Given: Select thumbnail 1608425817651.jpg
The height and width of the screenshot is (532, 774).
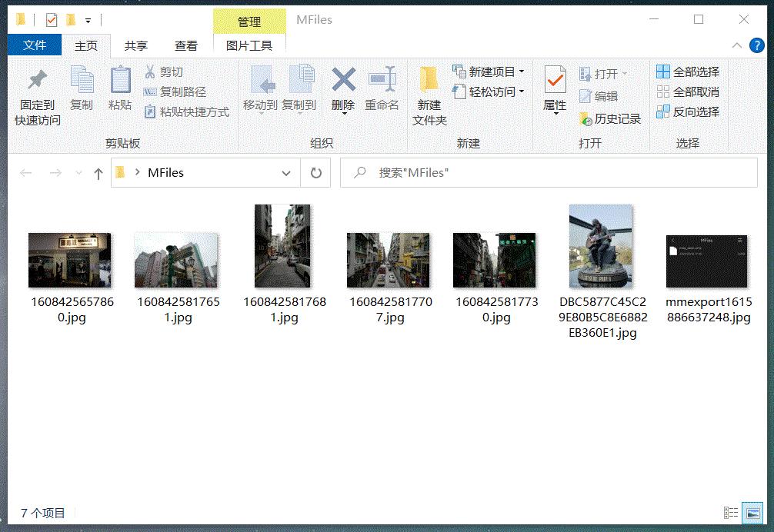Looking at the screenshot, I should (175, 261).
